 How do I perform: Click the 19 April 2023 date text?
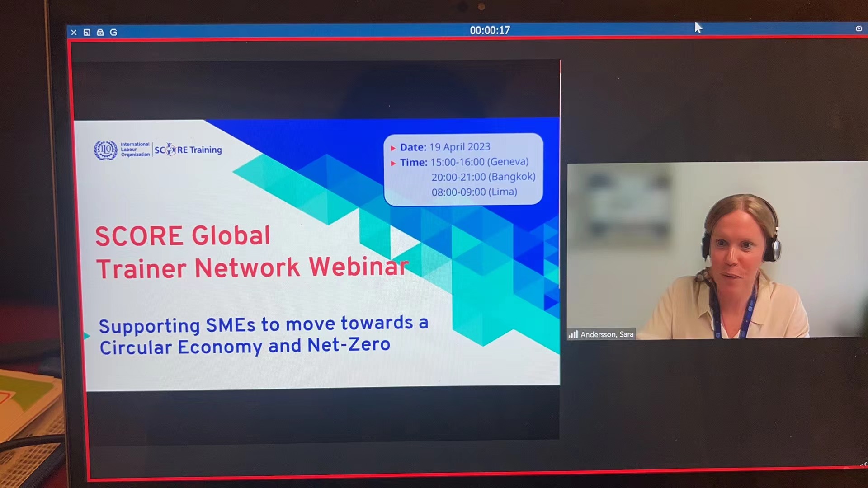click(459, 147)
